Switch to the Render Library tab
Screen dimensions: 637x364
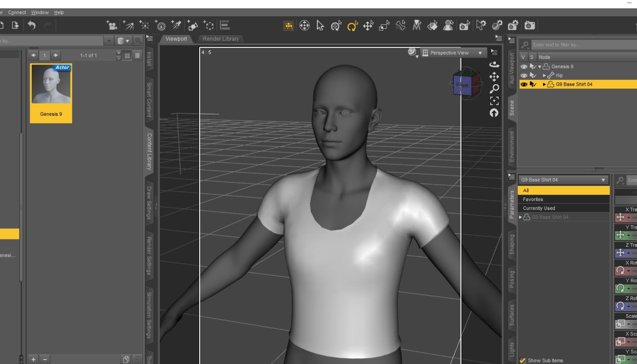221,39
